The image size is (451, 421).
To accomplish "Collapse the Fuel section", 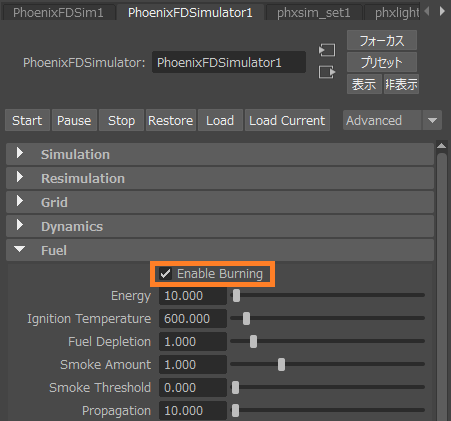I will pos(220,250).
